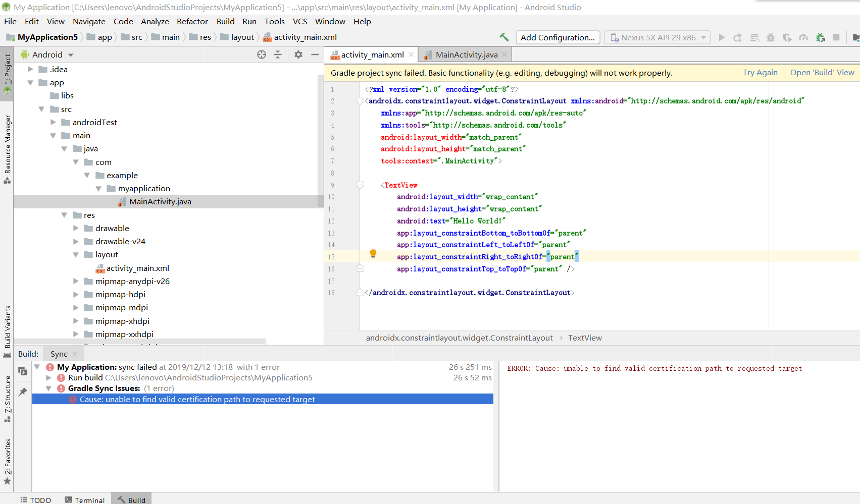Click the Apply Changes and Restart icon
The height and width of the screenshot is (504, 860).
[738, 37]
